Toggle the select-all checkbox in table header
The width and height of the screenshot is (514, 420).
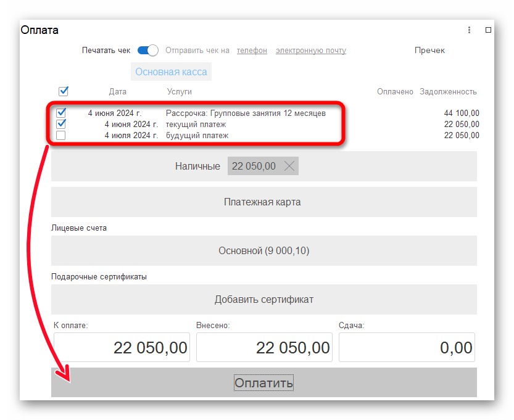(64, 91)
